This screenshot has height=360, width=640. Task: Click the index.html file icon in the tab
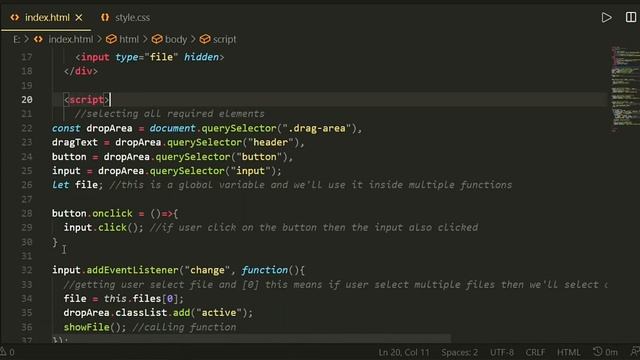tap(15, 18)
